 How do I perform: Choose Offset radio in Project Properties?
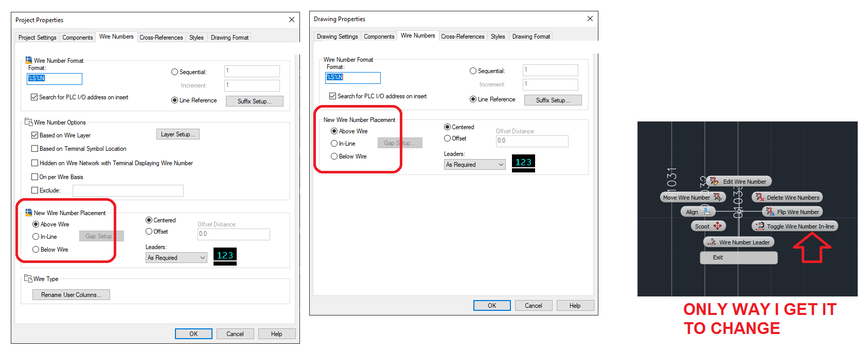pyautogui.click(x=149, y=232)
